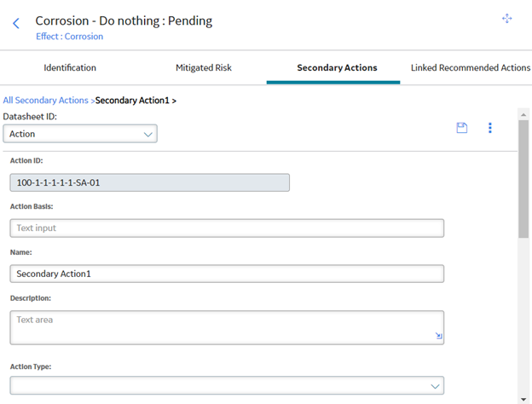Open the Datasheet ID Action dropdown
This screenshot has height=404, width=532.
80,134
